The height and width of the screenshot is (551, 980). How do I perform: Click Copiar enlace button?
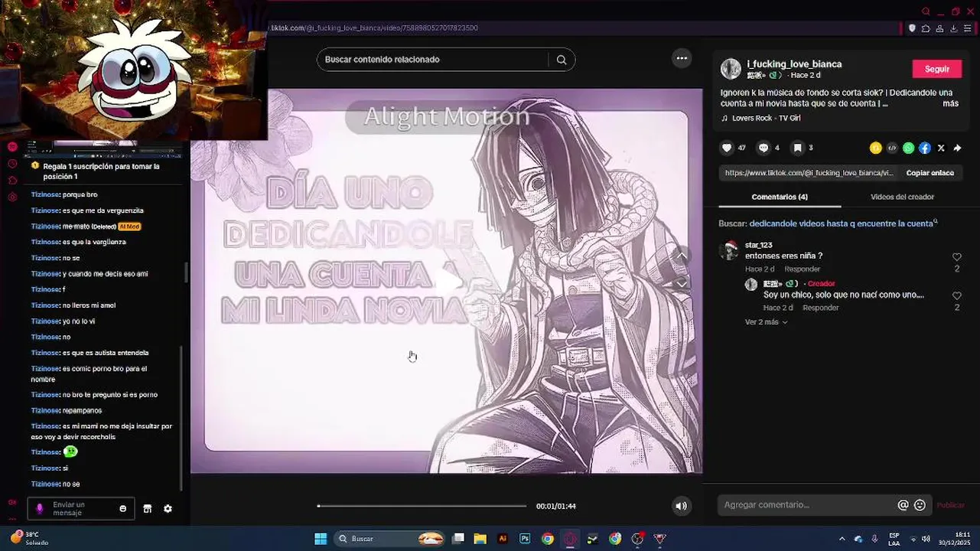pos(930,173)
